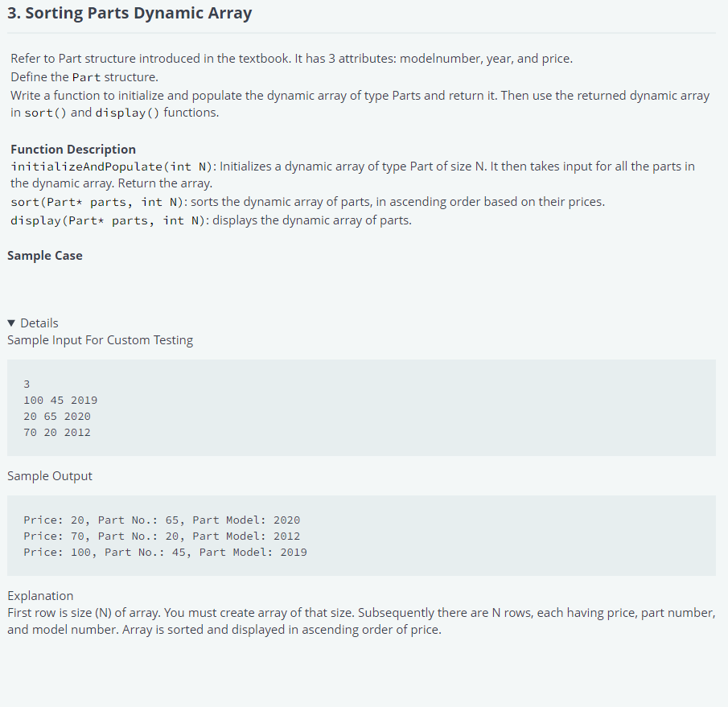Select the Explanation heading text
This screenshot has height=707, width=728.
click(x=40, y=595)
